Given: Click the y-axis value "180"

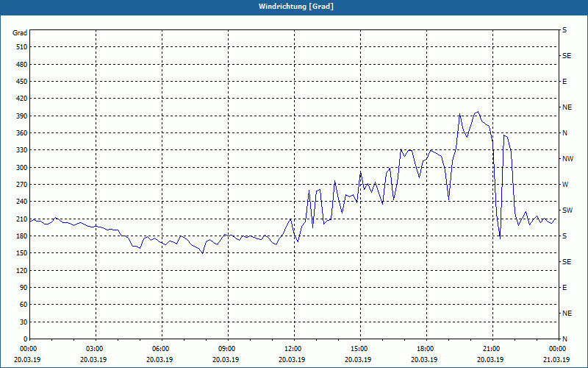Looking at the screenshot, I should click(22, 236).
